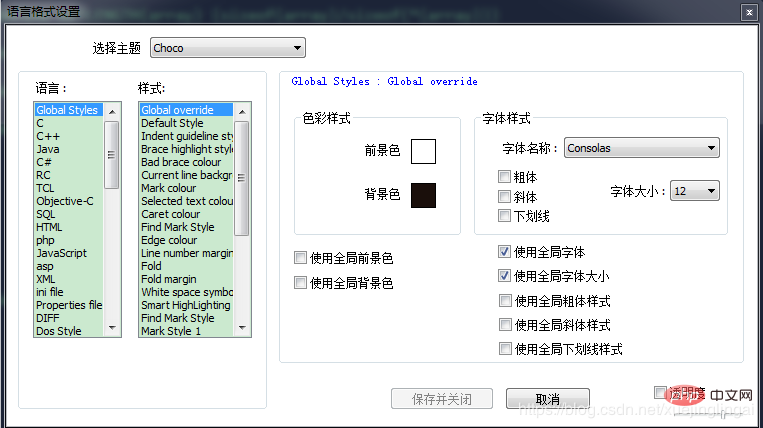Select Java in language list
The height and width of the screenshot is (428, 763).
point(69,149)
